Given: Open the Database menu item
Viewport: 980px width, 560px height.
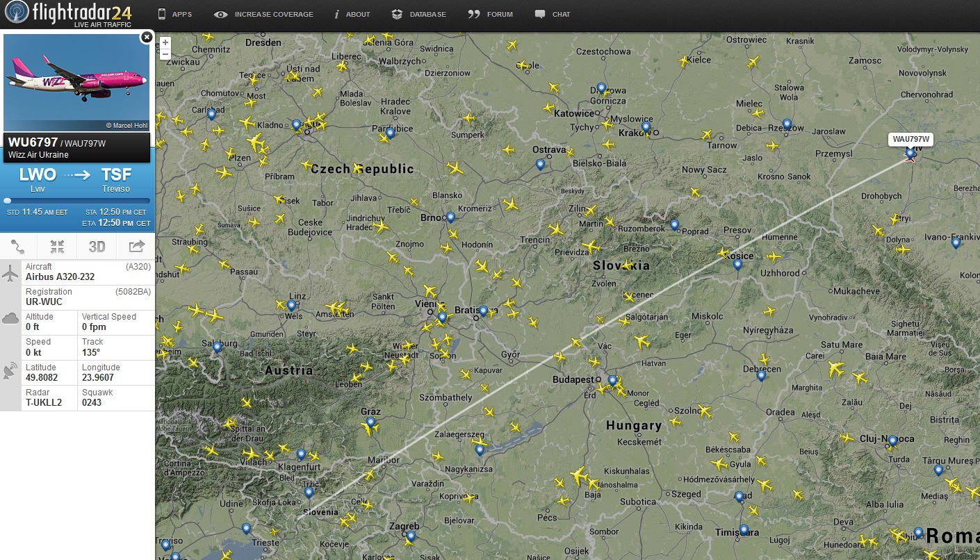Looking at the screenshot, I should 419,14.
